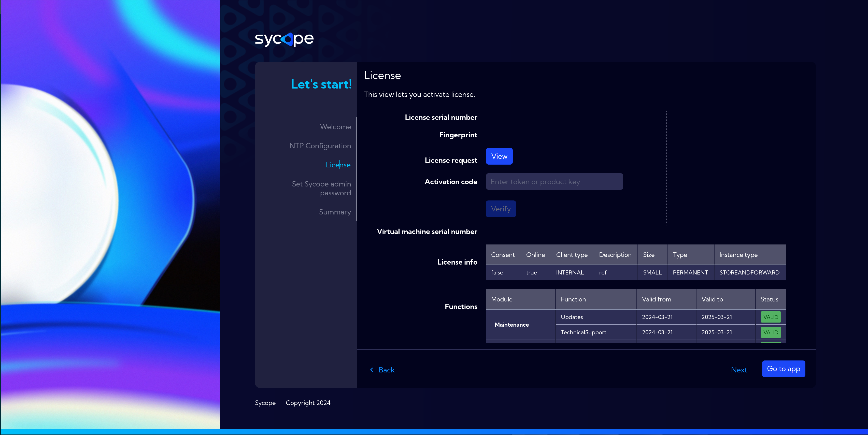Click the Sycope logo

(x=284, y=39)
